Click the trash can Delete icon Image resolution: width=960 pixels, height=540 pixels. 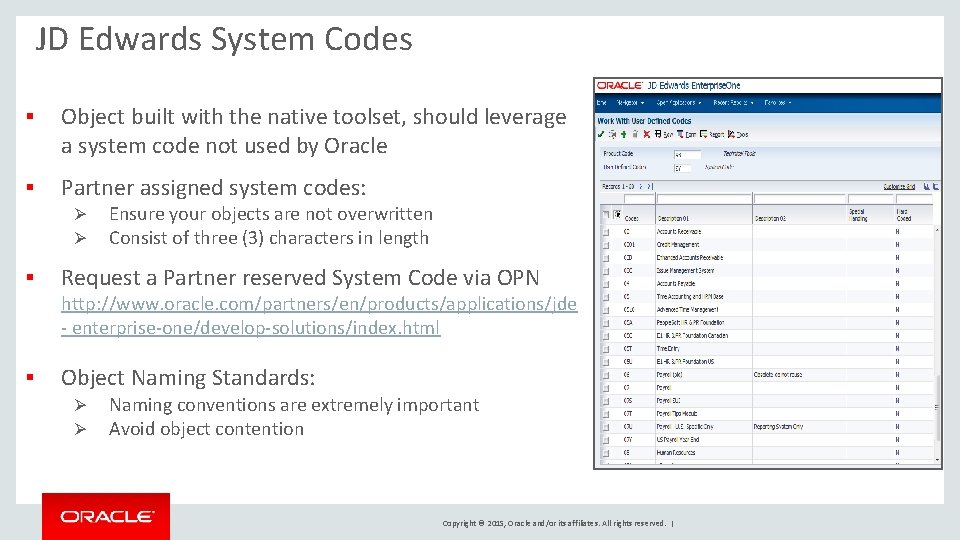[x=635, y=134]
